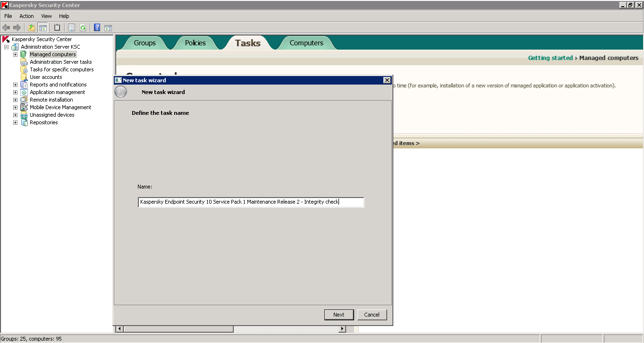Click the 'Define the task name' heading

tap(160, 113)
